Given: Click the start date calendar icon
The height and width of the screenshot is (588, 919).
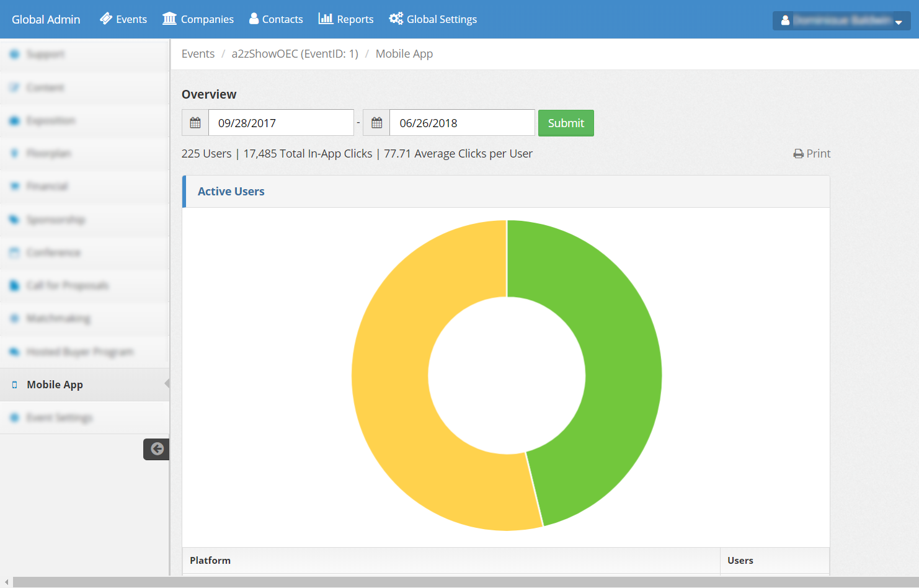Looking at the screenshot, I should point(195,123).
